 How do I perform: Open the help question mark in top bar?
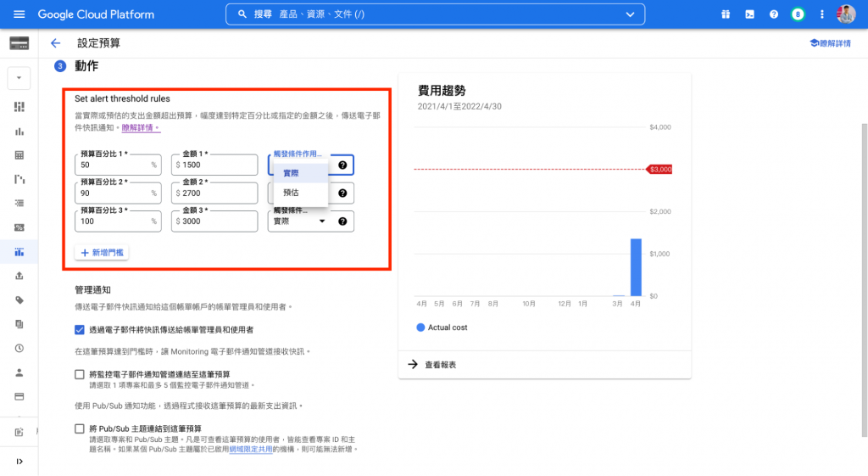[x=773, y=14]
